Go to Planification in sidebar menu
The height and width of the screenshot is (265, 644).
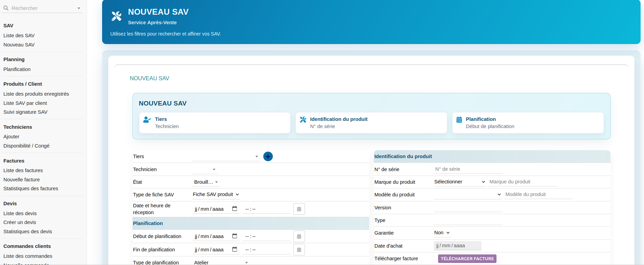(17, 69)
